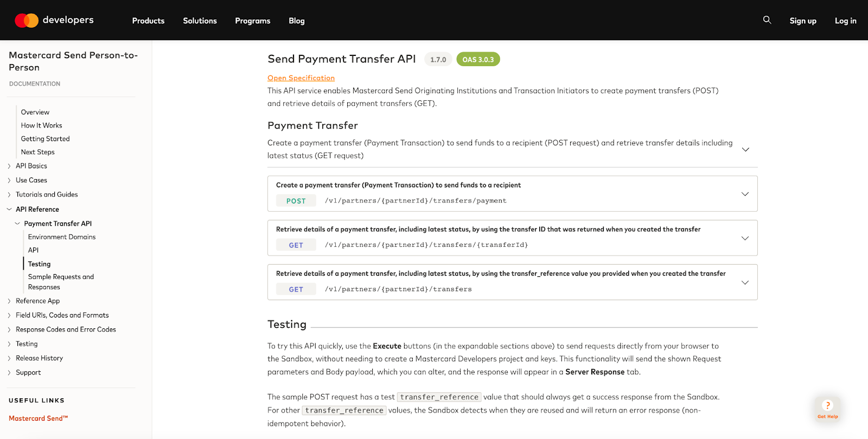Open the search magnifier icon
Screen dimensions: 868x439
coord(767,20)
